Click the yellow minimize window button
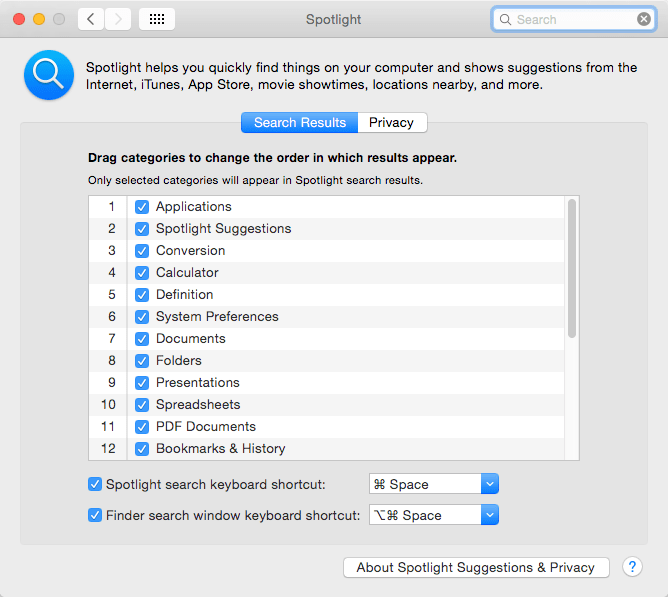The width and height of the screenshot is (668, 597). [39, 19]
